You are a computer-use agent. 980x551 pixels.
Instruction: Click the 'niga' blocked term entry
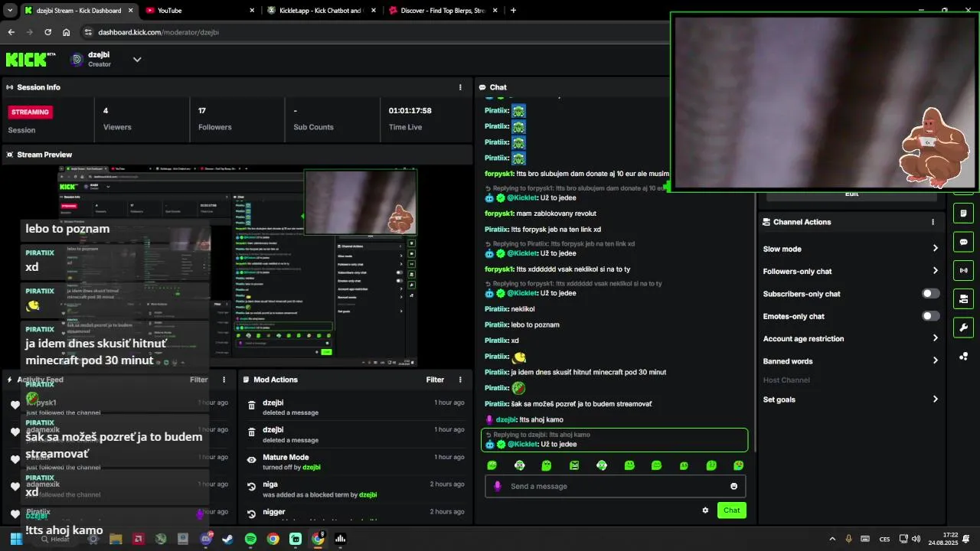click(356, 489)
